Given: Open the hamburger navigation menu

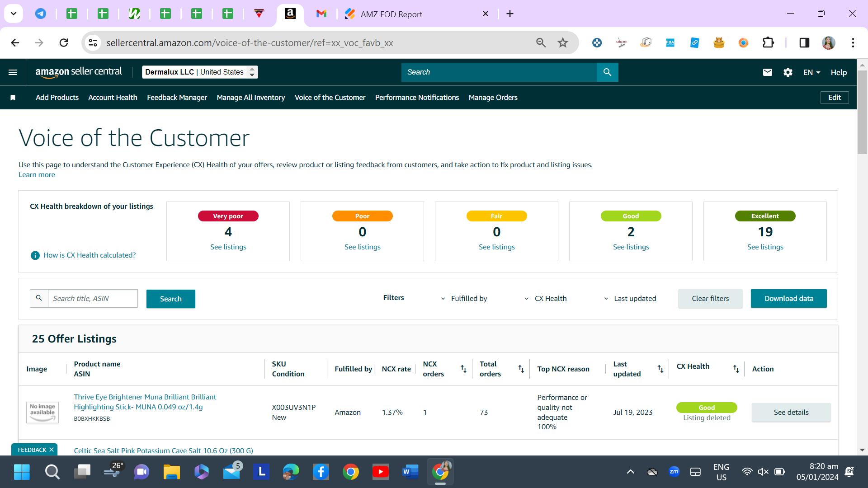Looking at the screenshot, I should (x=13, y=72).
